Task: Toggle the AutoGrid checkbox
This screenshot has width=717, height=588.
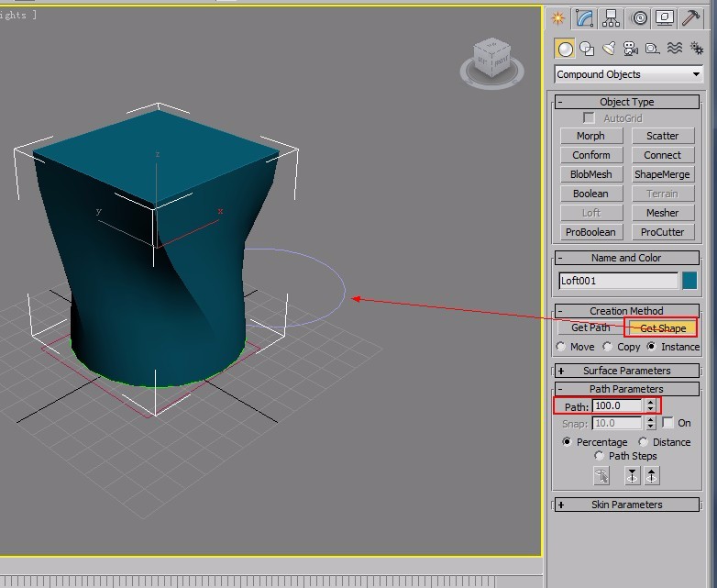Action: tap(589, 118)
